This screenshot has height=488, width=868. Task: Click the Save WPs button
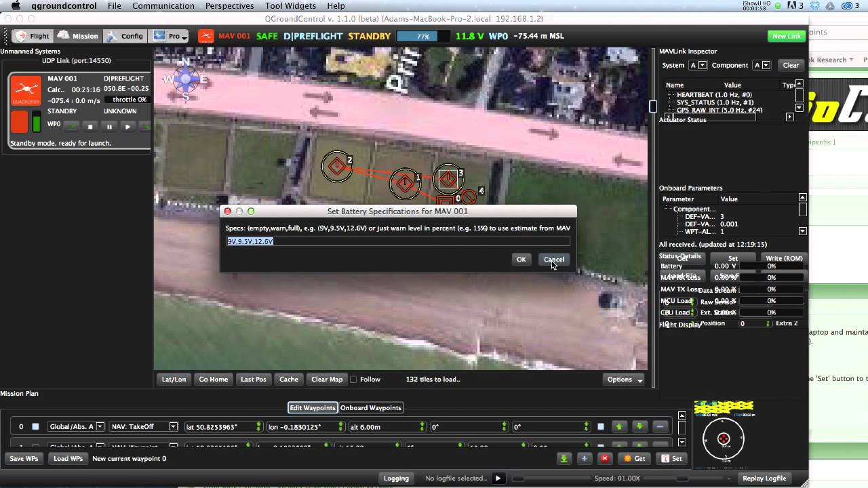(x=24, y=459)
